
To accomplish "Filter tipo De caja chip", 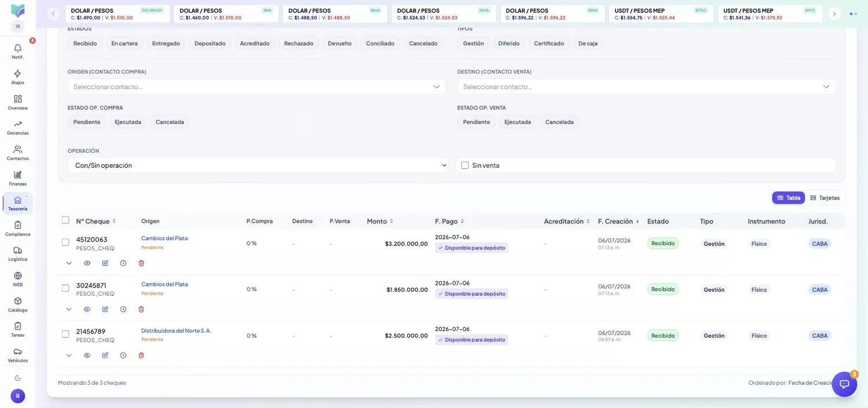I will click(588, 43).
